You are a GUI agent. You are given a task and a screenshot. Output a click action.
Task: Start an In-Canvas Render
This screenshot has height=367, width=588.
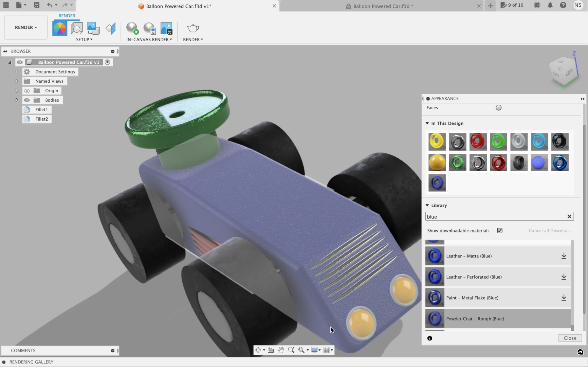point(132,28)
